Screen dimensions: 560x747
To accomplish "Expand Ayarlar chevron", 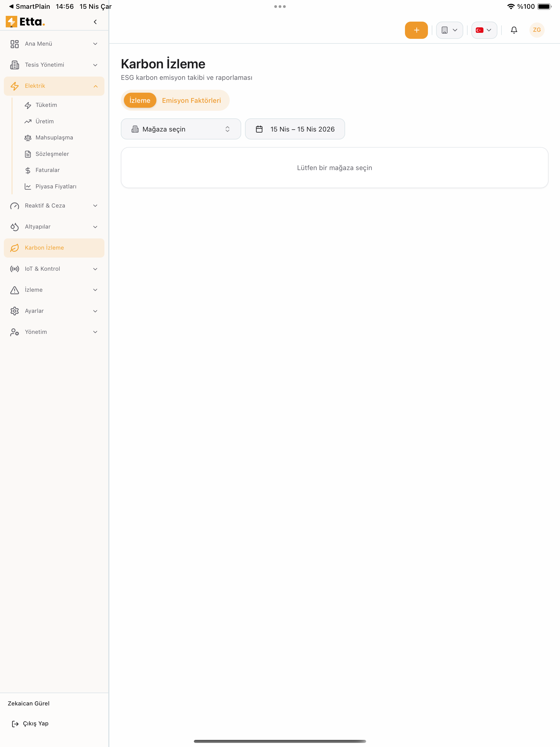I will pos(95,311).
